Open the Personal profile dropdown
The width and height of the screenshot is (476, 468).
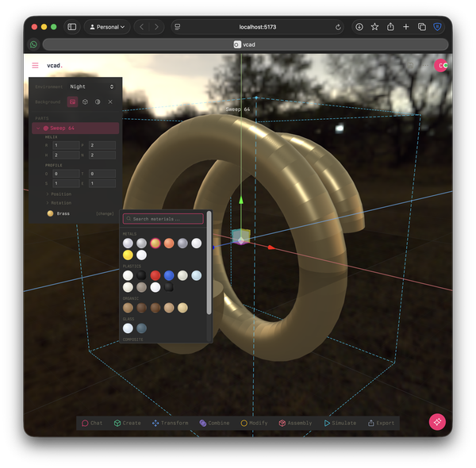(x=107, y=27)
